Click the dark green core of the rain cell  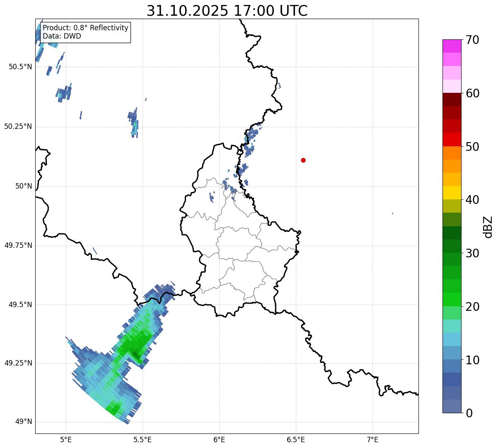pyautogui.click(x=136, y=356)
